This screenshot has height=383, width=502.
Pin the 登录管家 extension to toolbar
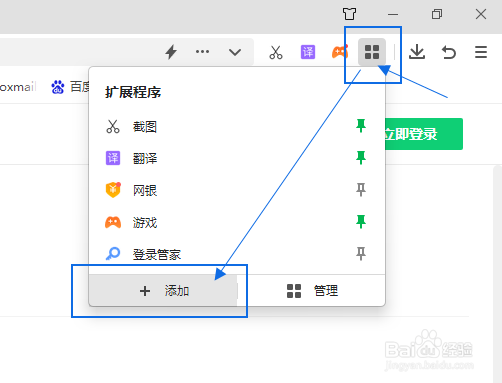click(x=361, y=254)
